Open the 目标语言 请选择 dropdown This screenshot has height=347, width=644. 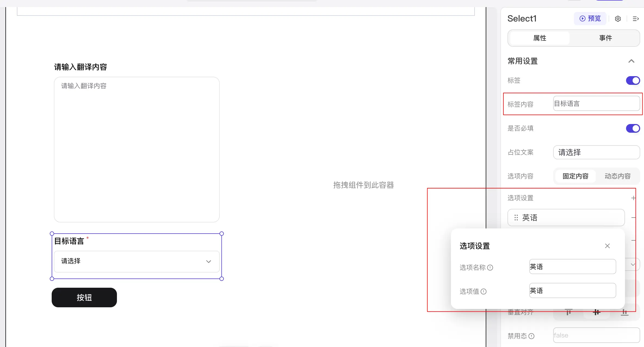click(x=137, y=261)
